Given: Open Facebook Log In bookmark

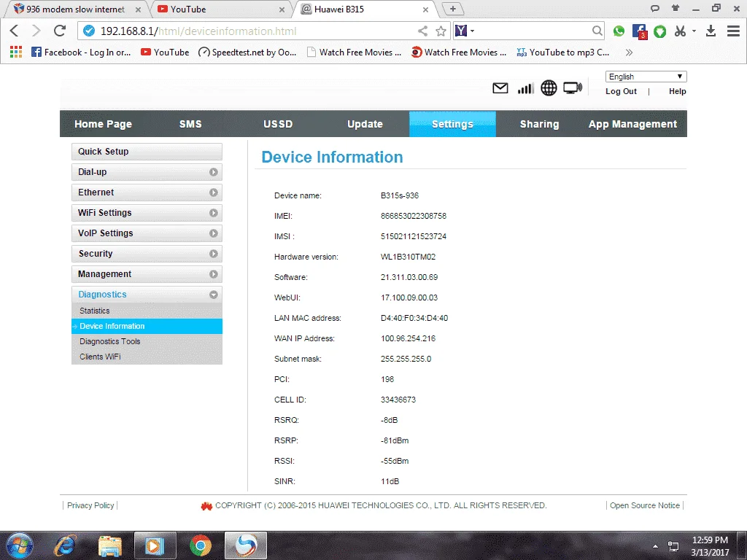Looking at the screenshot, I should (81, 52).
